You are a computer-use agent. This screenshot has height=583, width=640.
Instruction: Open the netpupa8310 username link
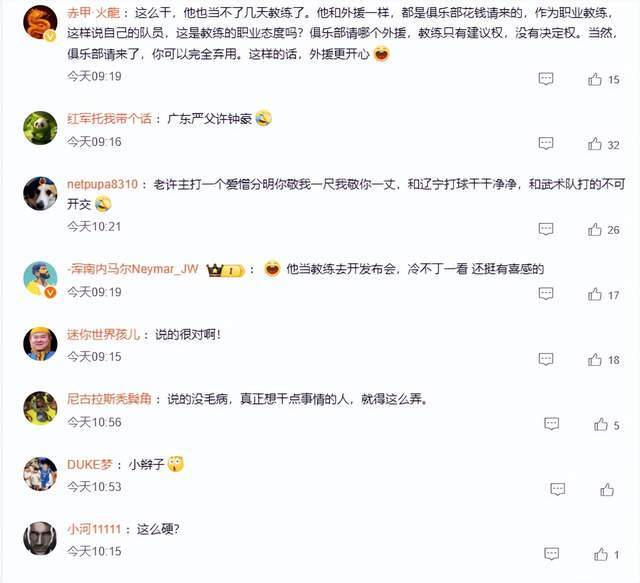(102, 184)
